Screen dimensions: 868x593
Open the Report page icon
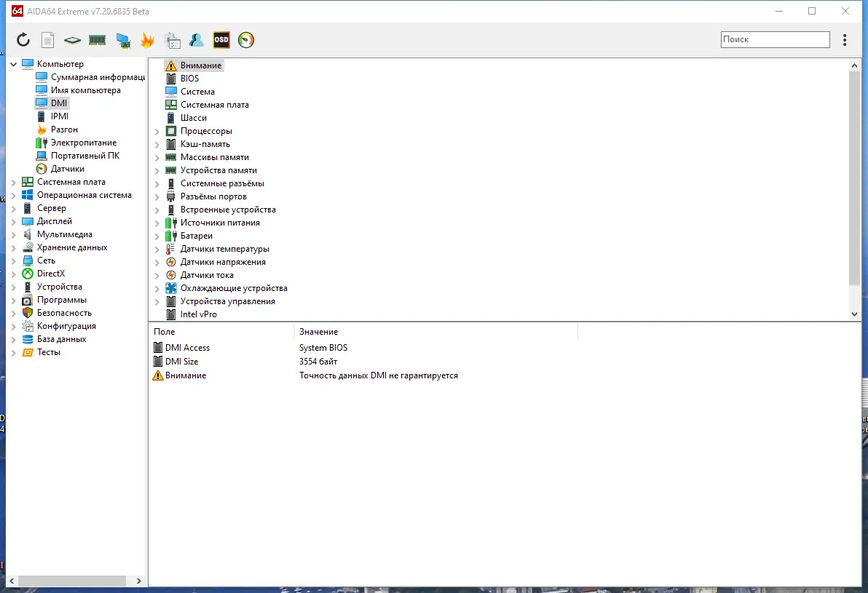pos(47,40)
